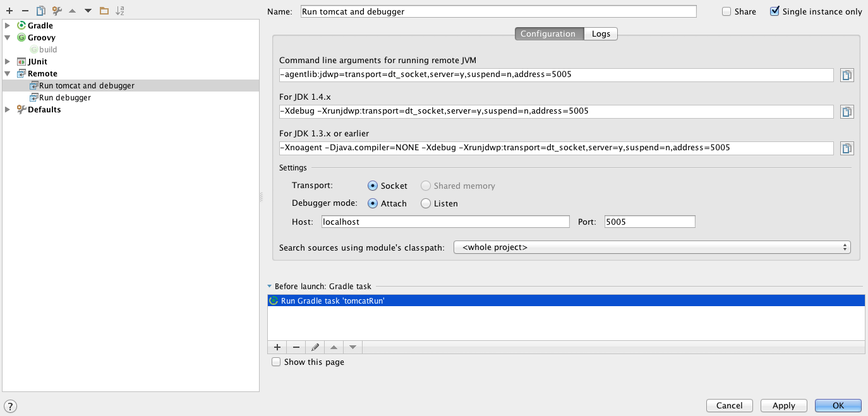Open the edit defaults wrench icon

tap(57, 11)
